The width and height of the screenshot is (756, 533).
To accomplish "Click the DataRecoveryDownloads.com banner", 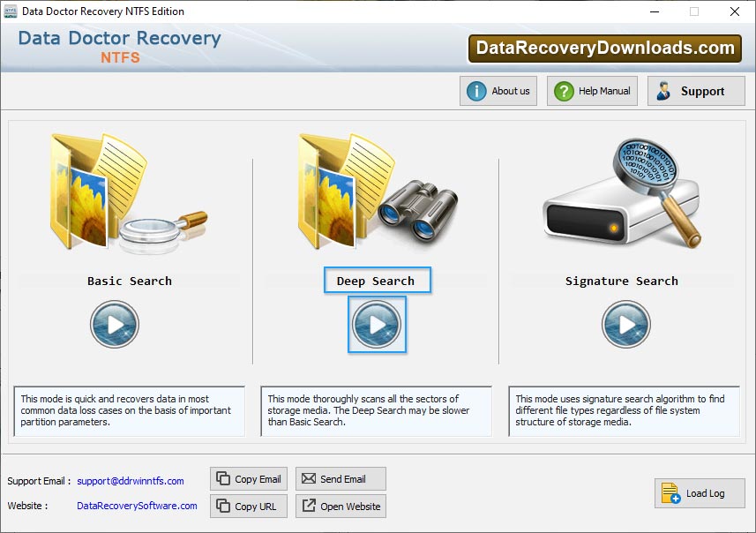I will point(605,49).
